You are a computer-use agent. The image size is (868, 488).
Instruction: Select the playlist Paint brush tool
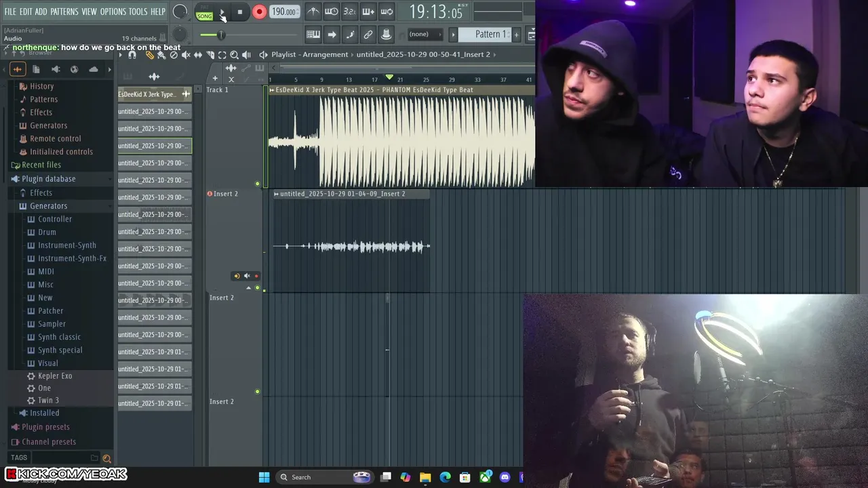point(161,55)
